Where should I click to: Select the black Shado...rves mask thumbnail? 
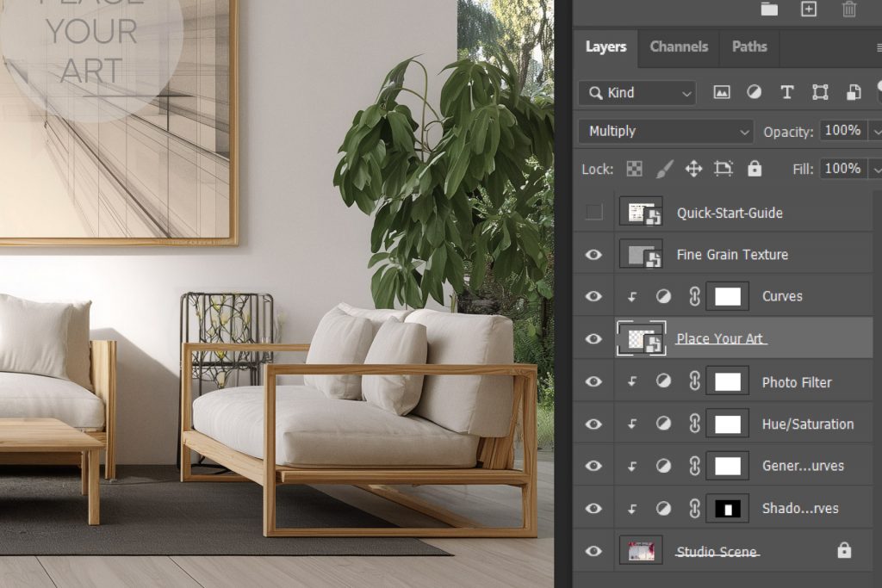[727, 509]
